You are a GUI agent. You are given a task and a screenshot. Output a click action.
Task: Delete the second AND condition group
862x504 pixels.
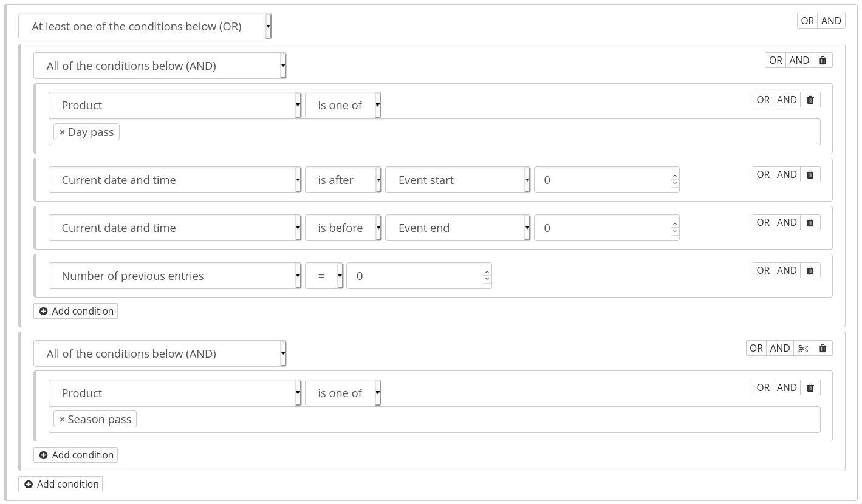coord(823,348)
